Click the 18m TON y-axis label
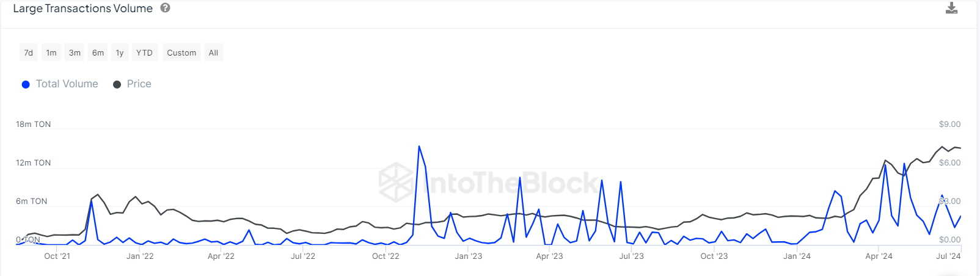 tap(34, 125)
